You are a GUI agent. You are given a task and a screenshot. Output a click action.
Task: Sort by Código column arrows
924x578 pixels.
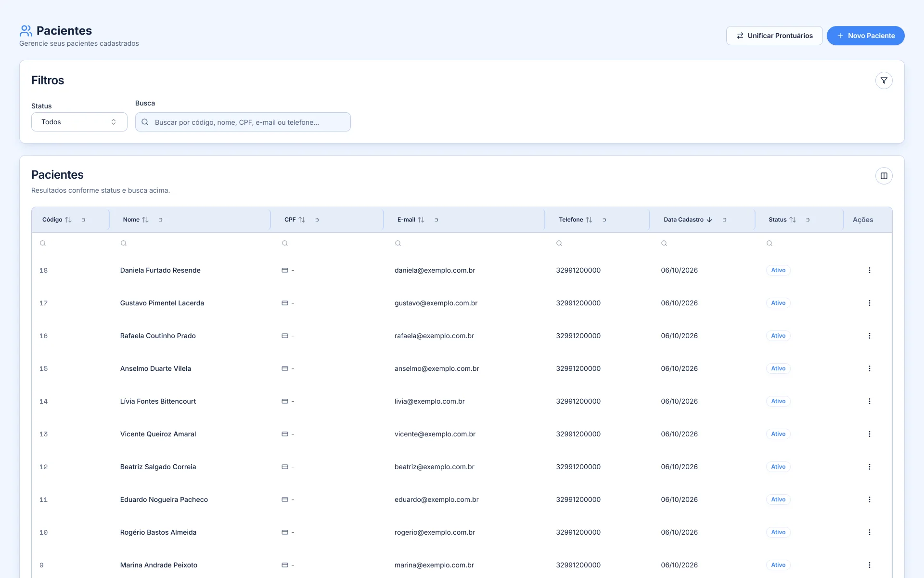(x=68, y=220)
